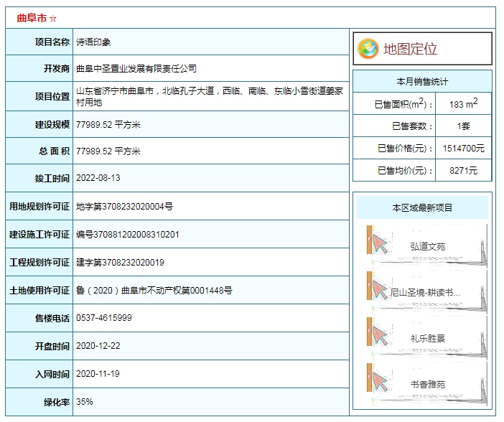Click the 本区域最新项目 header
Image resolution: width=504 pixels, height=422 pixels.
pyautogui.click(x=422, y=207)
